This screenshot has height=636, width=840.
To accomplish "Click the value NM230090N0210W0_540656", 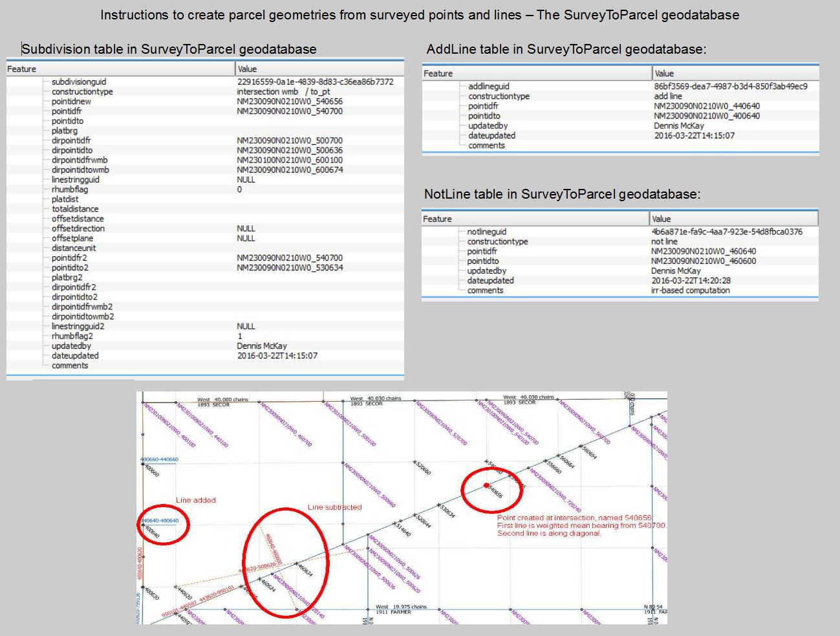I will 290,101.
